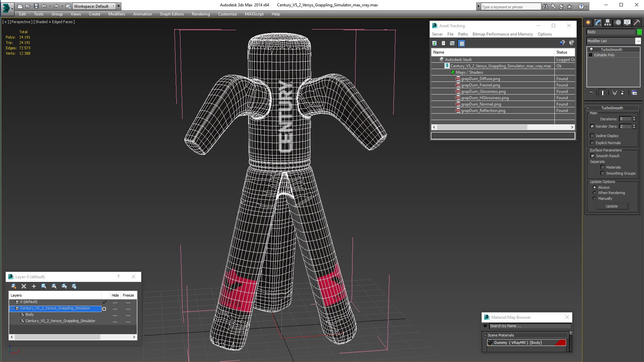The width and height of the screenshot is (644, 362).
Task: Click the Iterations value field
Action: pyautogui.click(x=625, y=119)
